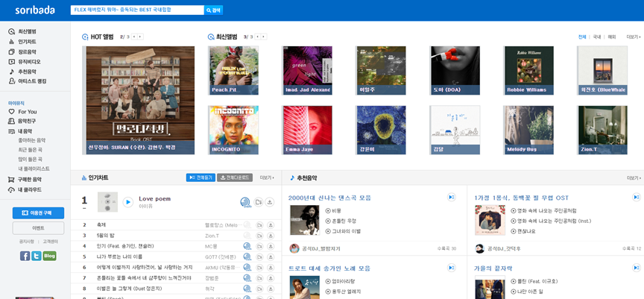This screenshot has width=644, height=299.
Task: Go to previous 최신앨범 page
Action: coord(257,37)
